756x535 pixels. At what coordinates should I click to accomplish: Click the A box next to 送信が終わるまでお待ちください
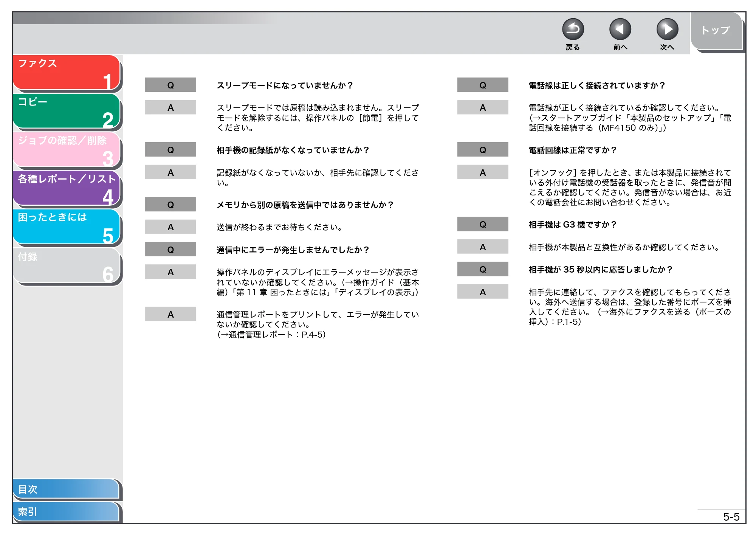(170, 227)
